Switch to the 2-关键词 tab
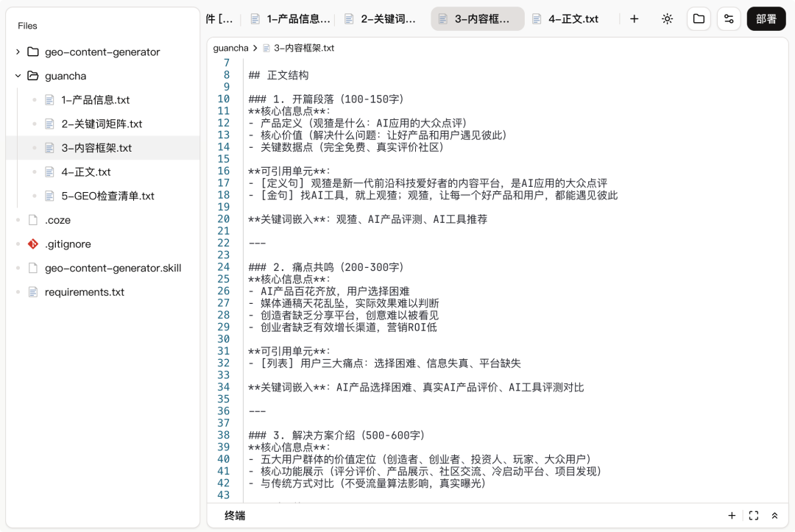Image resolution: width=795 pixels, height=532 pixels. click(382, 19)
